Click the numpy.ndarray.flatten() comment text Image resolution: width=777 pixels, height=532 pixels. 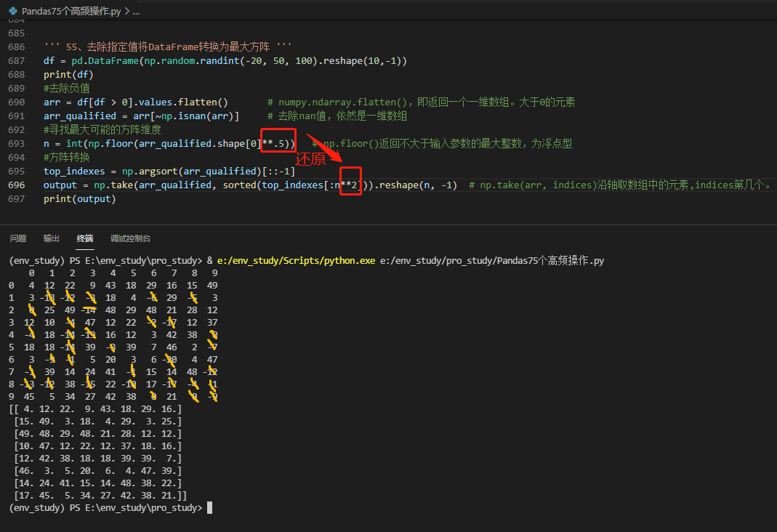click(345, 102)
